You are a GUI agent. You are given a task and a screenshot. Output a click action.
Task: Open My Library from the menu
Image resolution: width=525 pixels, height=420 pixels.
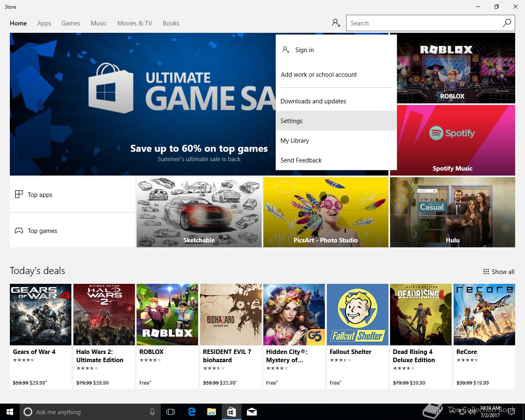click(x=336, y=140)
